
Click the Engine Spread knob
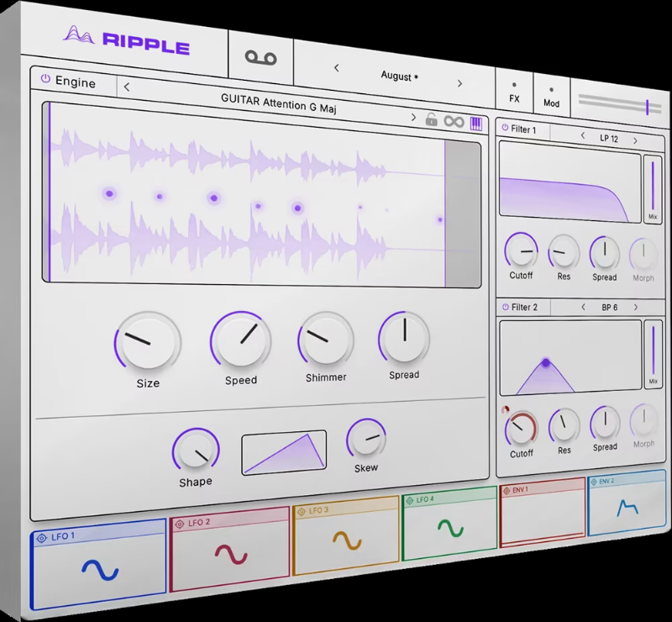pyautogui.click(x=404, y=338)
